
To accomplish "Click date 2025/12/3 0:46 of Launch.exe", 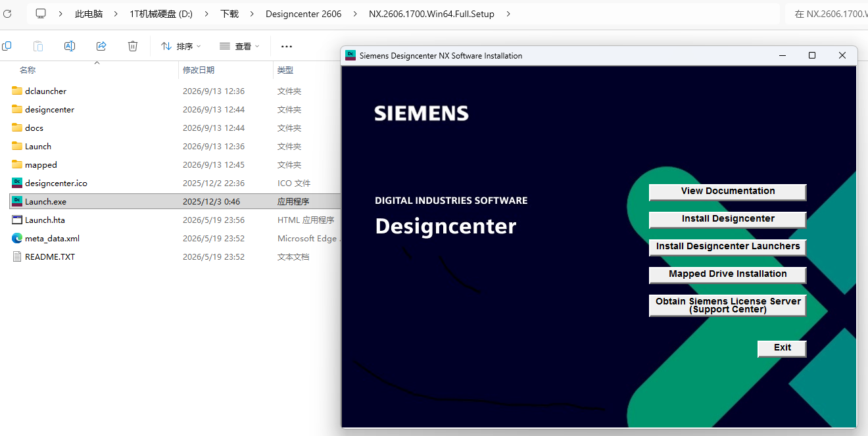I will pos(211,201).
